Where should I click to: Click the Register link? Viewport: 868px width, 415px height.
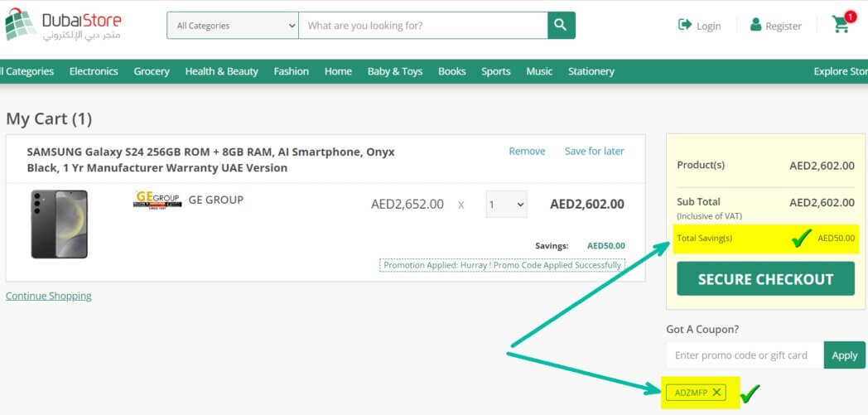784,26
